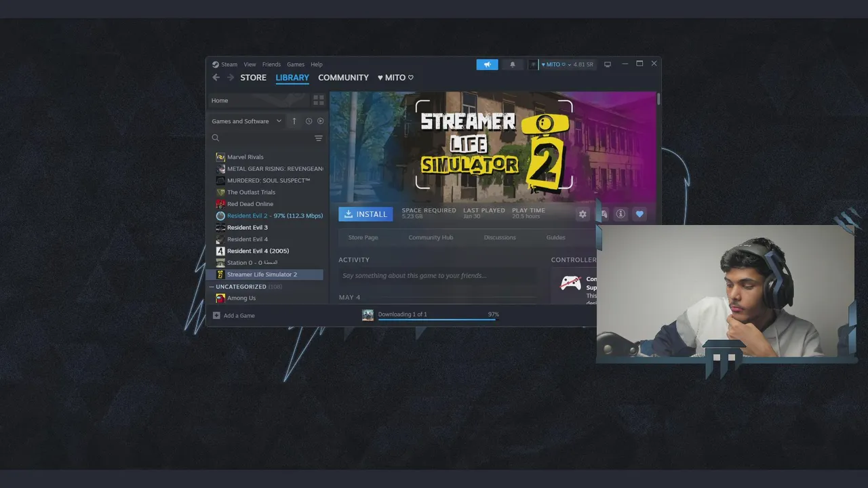Click the Streamer Life Simulator 2 banner
This screenshot has height=488, width=868.
coord(493,147)
